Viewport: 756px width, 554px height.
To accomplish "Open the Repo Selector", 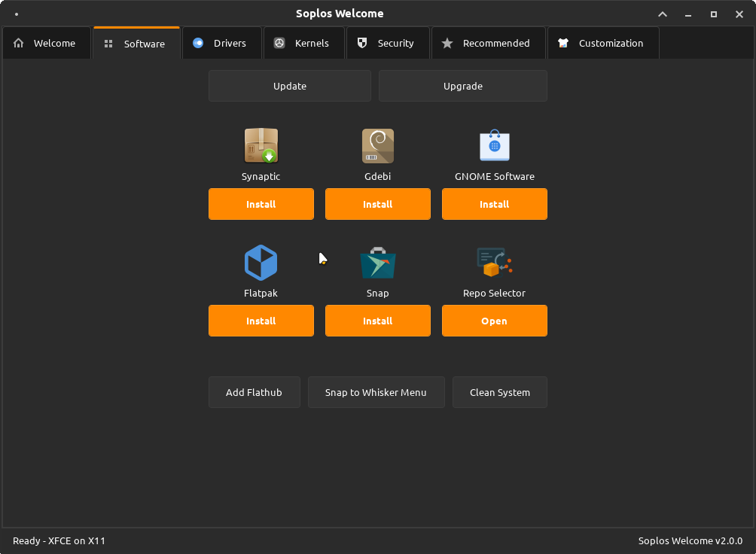I will click(494, 321).
